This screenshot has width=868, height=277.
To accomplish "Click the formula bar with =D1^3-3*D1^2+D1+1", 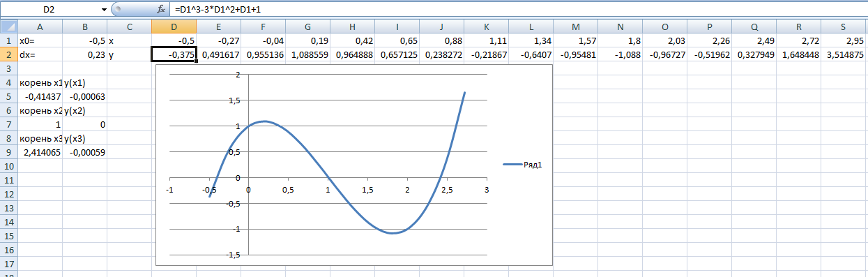I will coord(519,10).
